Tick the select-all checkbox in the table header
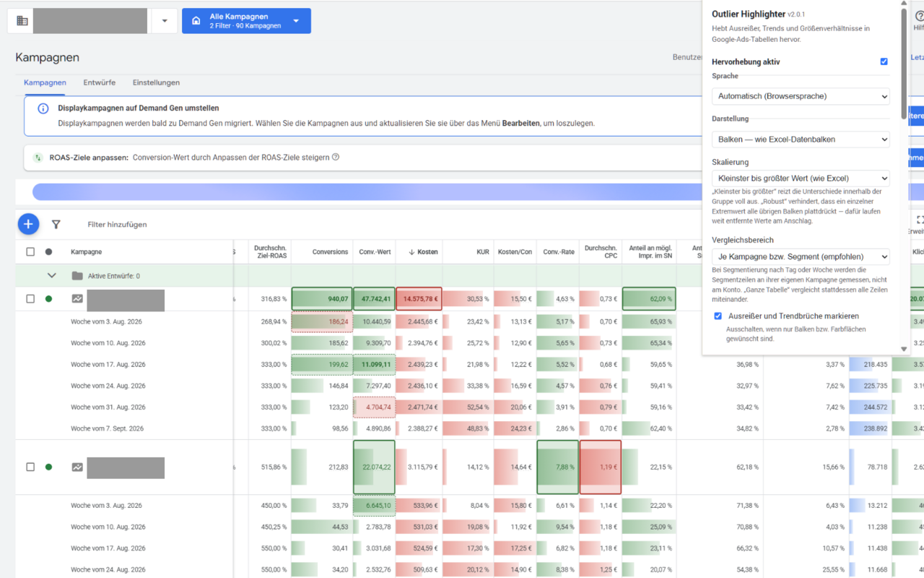 (30, 252)
